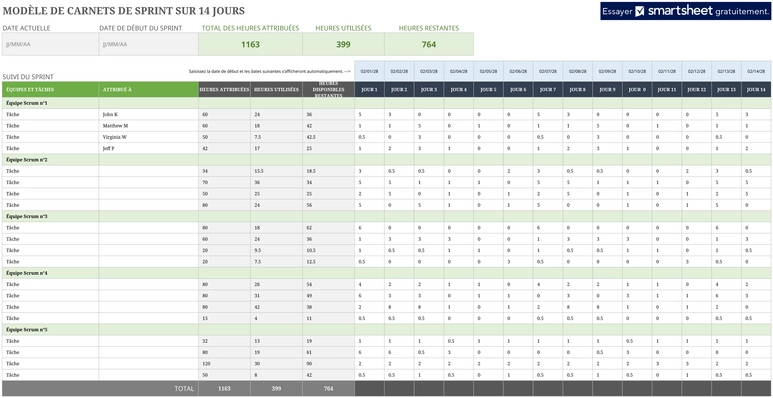Select the 62 remaining hours cell
Screen dimensions: 773x398
(x=328, y=228)
